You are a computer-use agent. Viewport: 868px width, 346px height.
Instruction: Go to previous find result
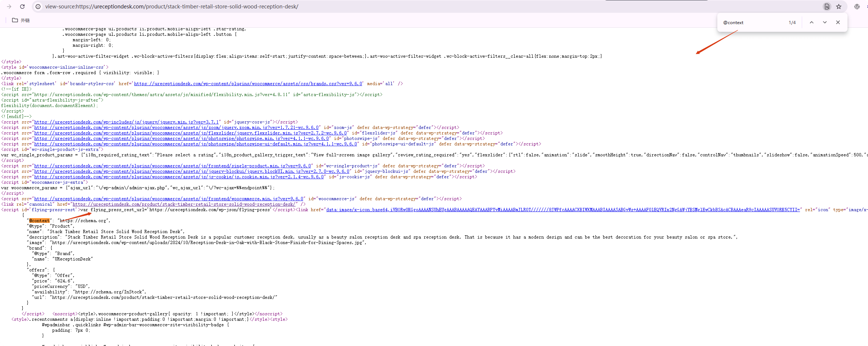click(x=812, y=22)
